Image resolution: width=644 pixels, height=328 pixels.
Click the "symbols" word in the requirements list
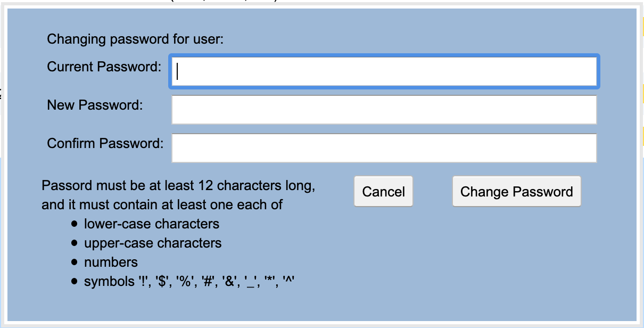[106, 282]
